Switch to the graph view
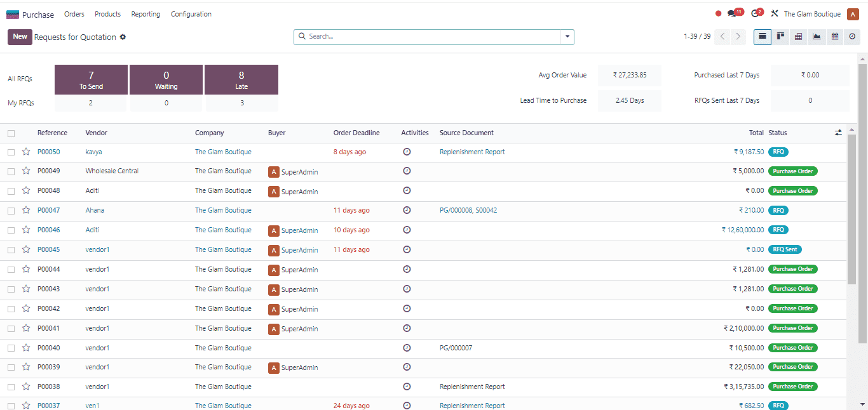Screen dimensions: 868x410 (x=817, y=37)
